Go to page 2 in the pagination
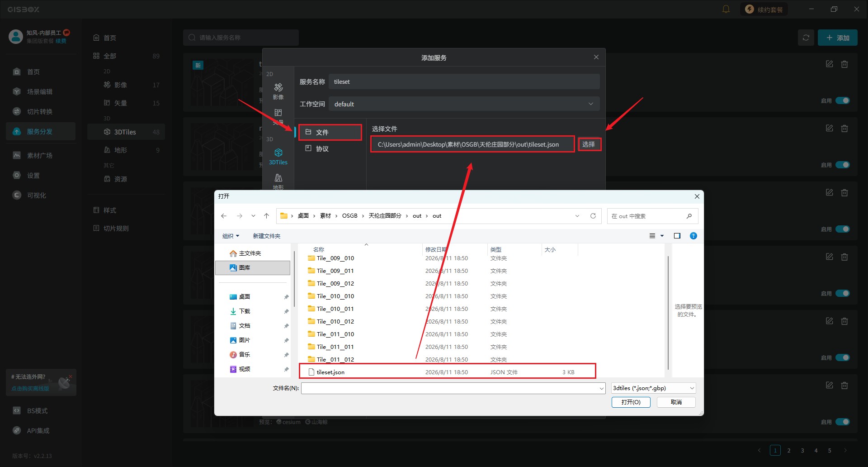868x467 pixels. coord(789,450)
